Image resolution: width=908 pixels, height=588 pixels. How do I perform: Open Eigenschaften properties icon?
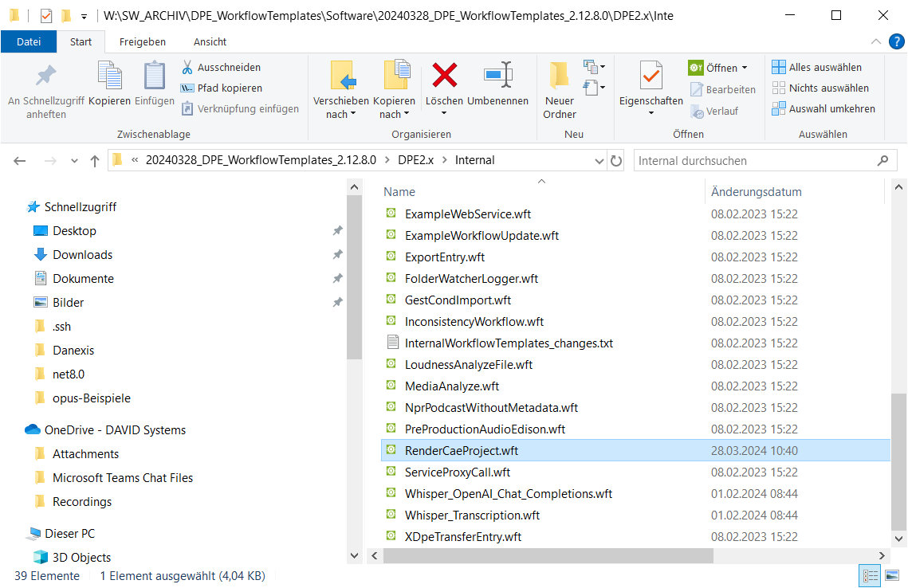(x=651, y=76)
